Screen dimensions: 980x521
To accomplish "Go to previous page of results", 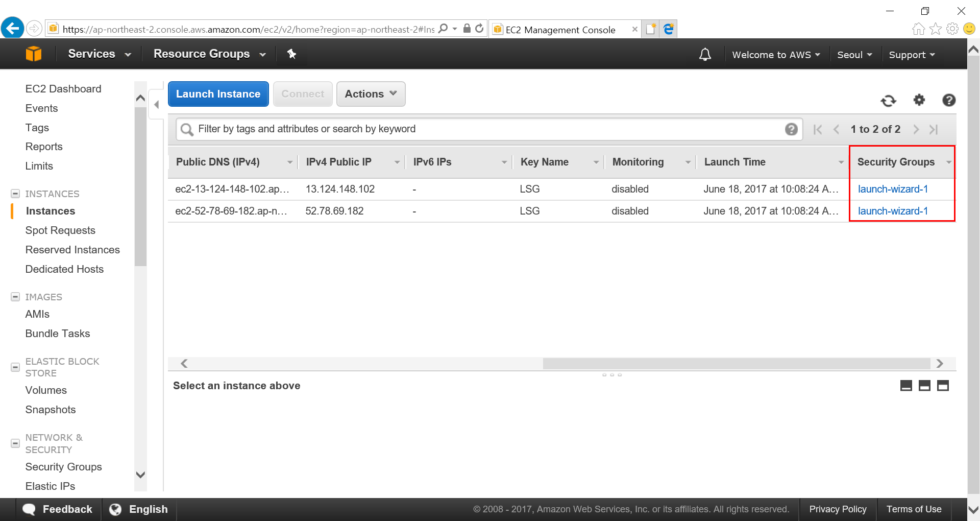I will [x=836, y=129].
